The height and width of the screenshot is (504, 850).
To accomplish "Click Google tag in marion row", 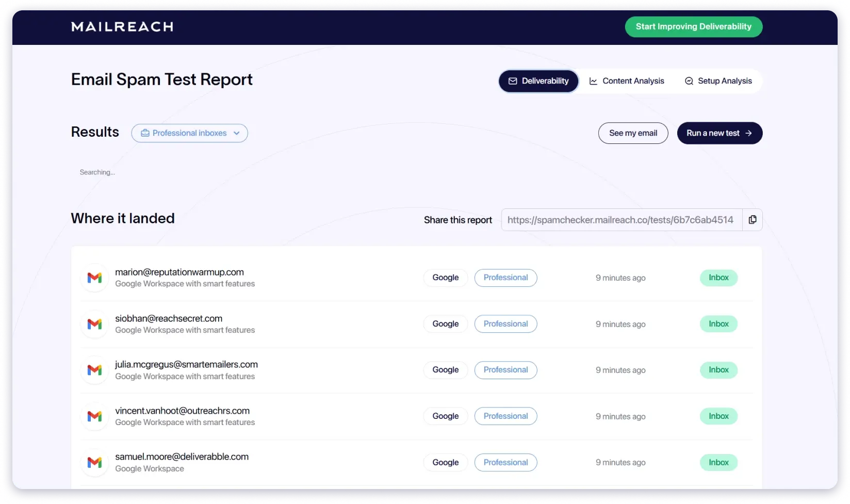I will (x=446, y=278).
